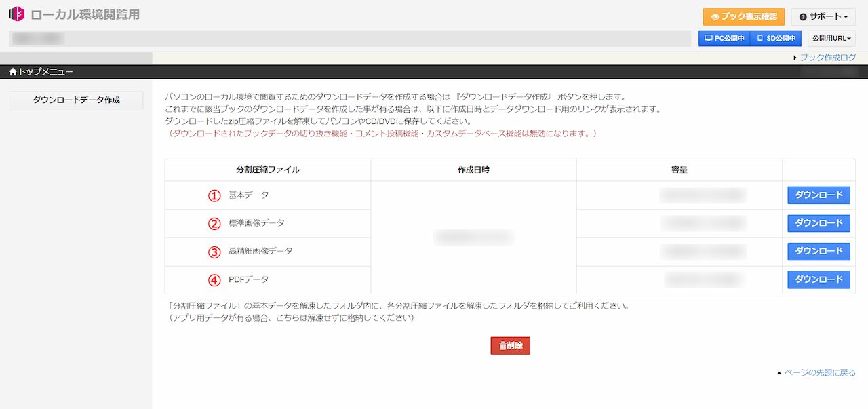Click the ダウンロードデータ作成 sidebar button

(x=75, y=100)
